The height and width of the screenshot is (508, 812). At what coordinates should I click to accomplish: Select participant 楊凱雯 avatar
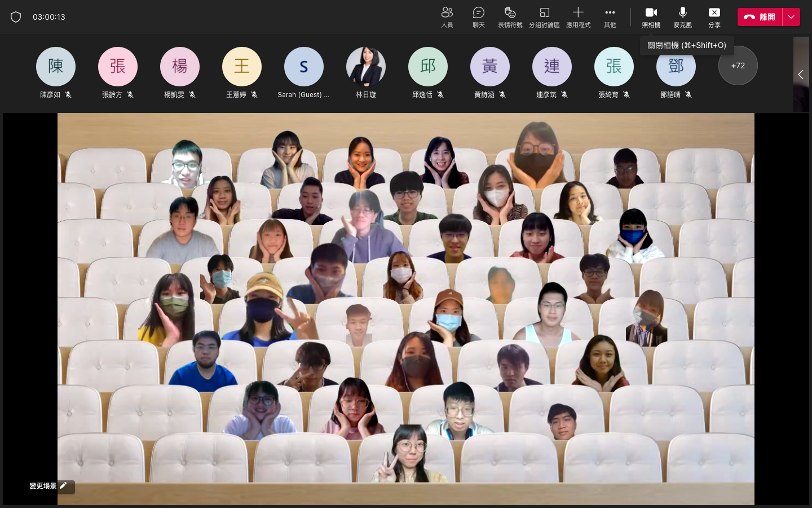point(180,67)
